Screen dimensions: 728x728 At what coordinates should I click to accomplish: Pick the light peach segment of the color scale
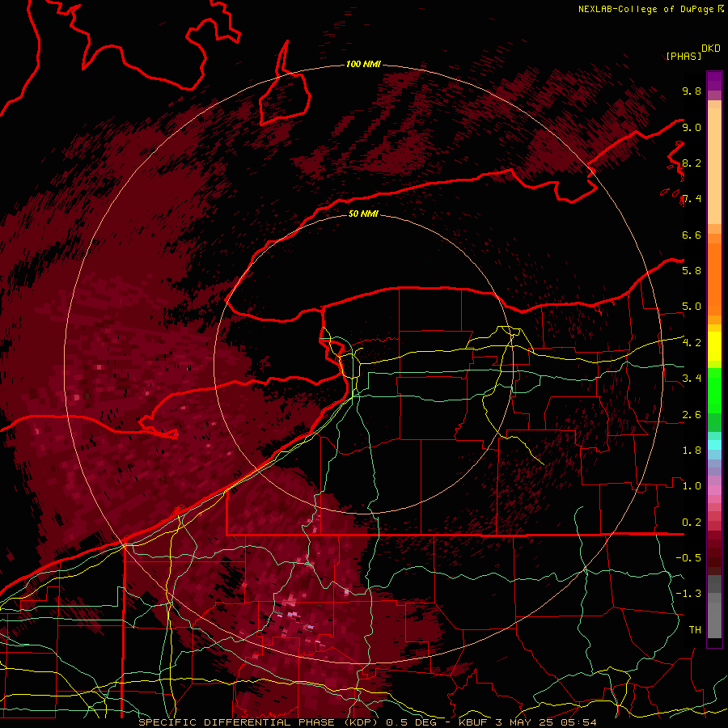(714, 166)
